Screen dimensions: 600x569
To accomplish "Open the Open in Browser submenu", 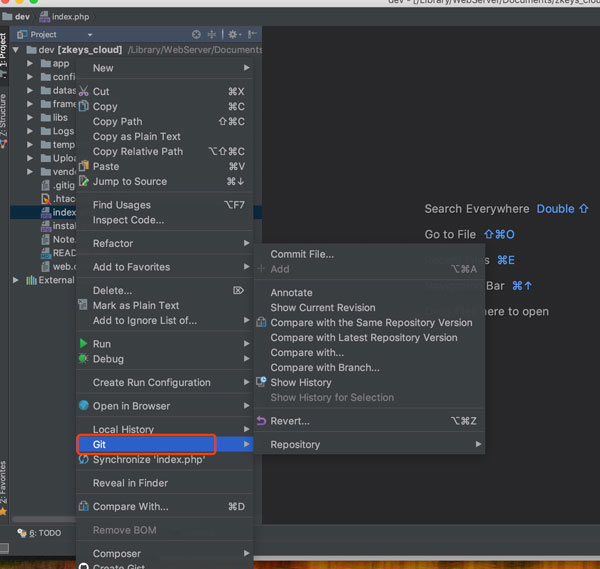I will tap(165, 406).
